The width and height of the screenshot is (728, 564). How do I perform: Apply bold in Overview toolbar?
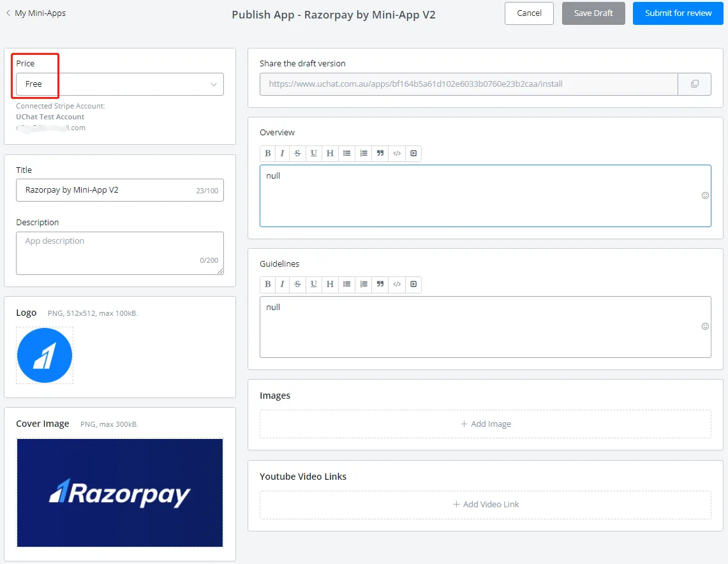point(267,153)
